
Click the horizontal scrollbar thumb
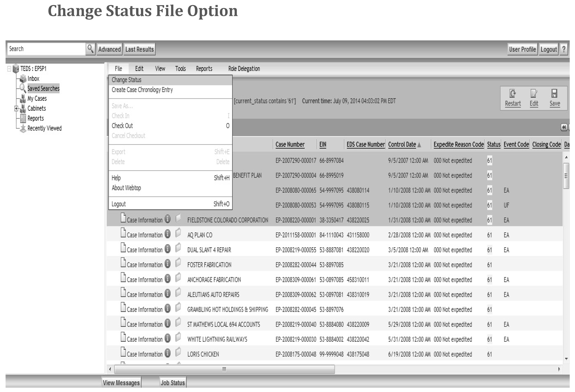(224, 369)
